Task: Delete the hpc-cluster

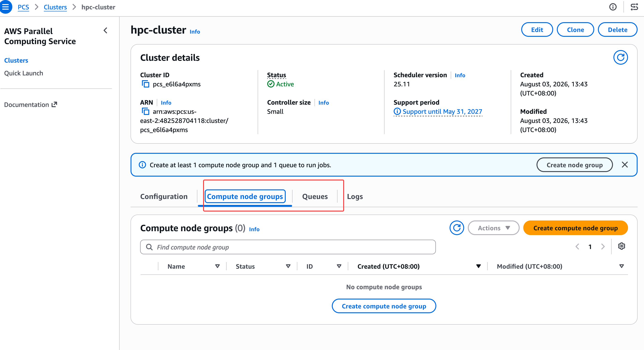Action: 618,29
